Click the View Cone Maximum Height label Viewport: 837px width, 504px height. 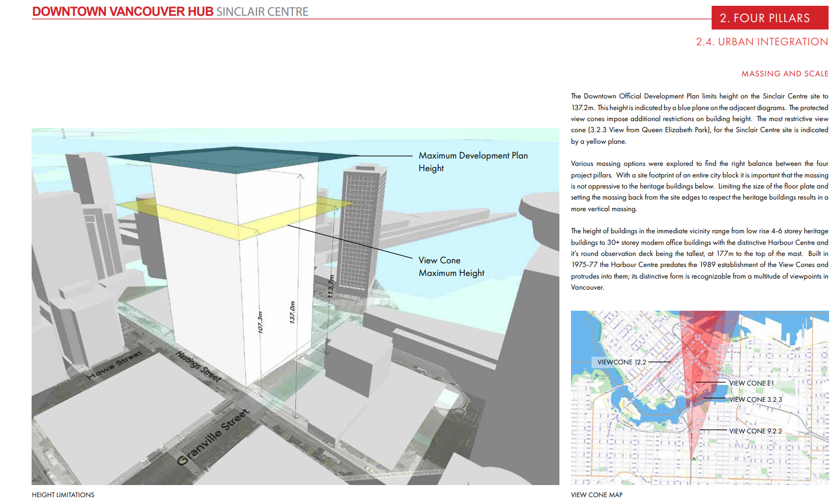(451, 266)
